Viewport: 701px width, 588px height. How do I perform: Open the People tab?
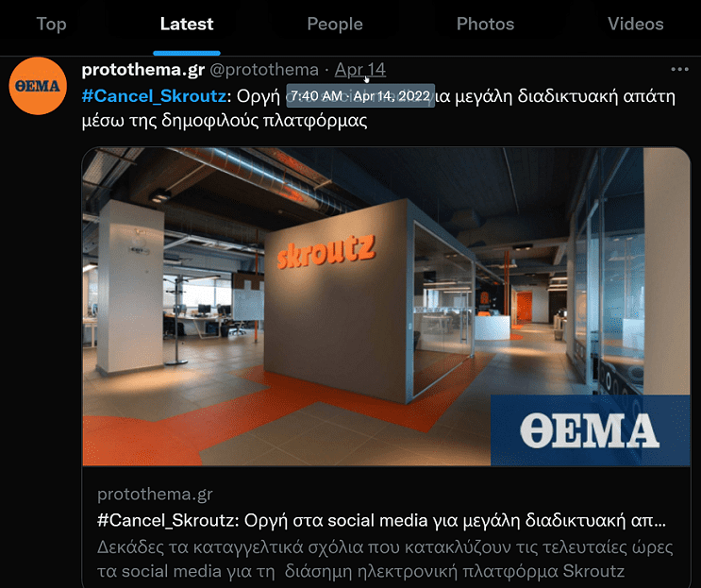point(335,25)
